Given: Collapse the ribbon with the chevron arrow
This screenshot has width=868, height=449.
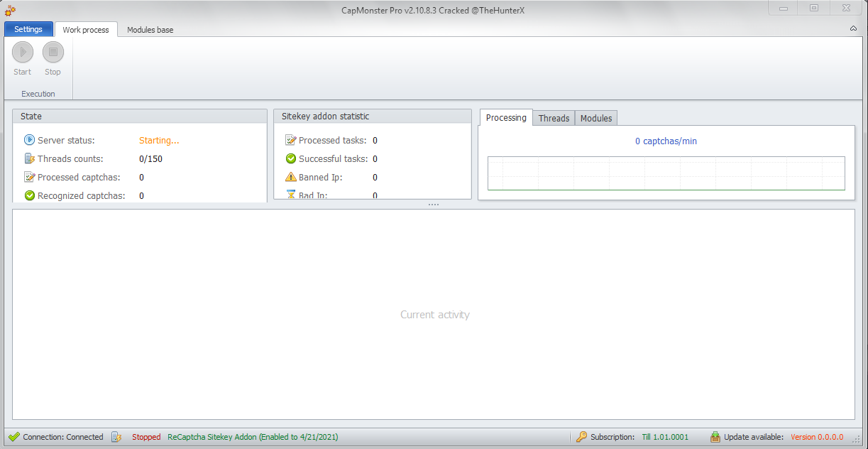Looking at the screenshot, I should pos(853,28).
